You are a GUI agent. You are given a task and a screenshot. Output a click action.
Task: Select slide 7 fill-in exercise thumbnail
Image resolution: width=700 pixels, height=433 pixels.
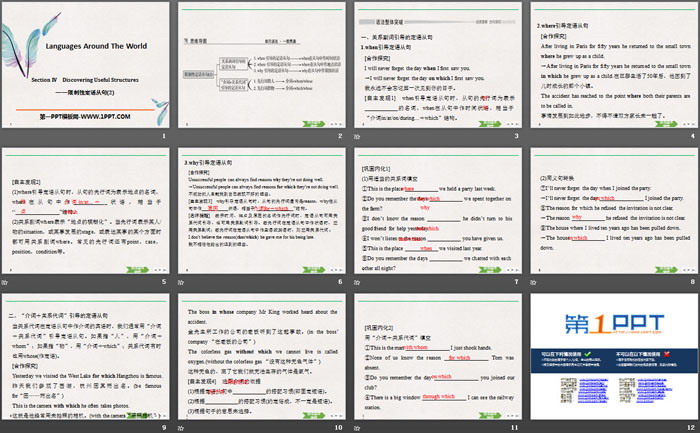438,211
